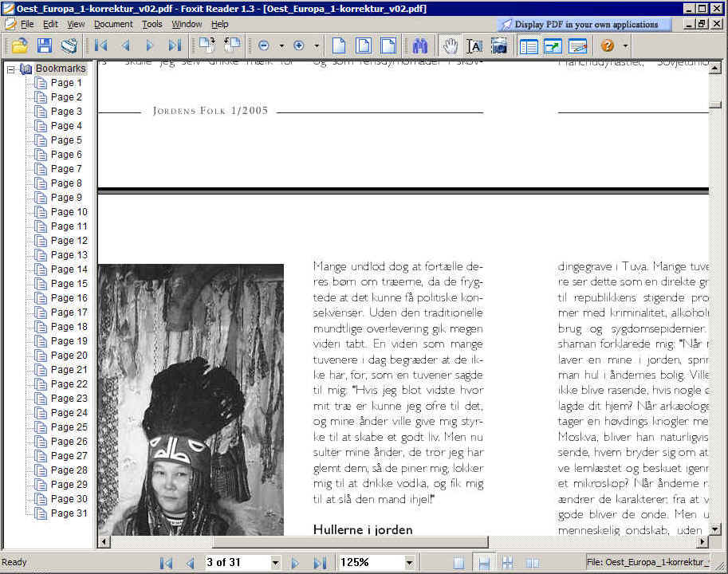Open bookmark Page 24
Image resolution: width=728 pixels, height=574 pixels.
(69, 412)
